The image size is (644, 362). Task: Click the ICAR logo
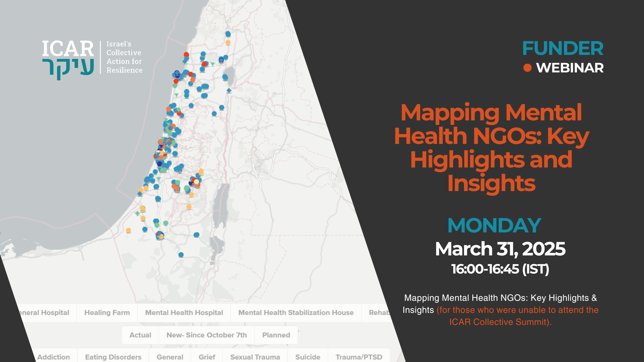point(68,60)
